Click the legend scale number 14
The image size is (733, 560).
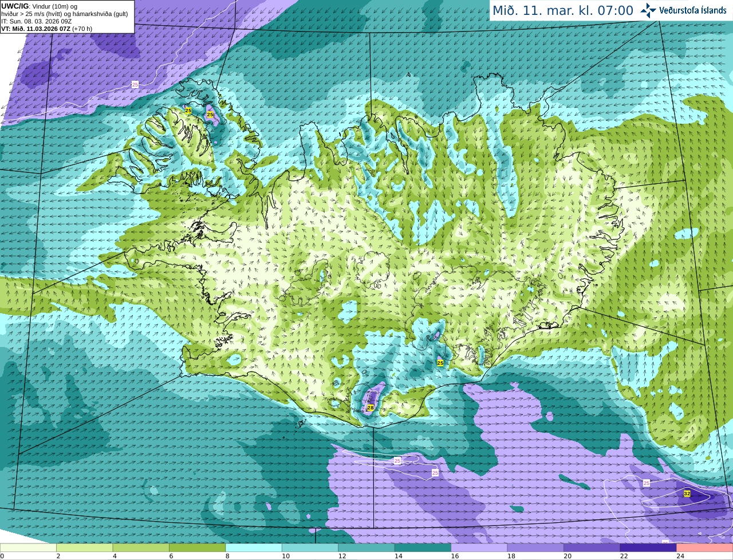pos(398,556)
